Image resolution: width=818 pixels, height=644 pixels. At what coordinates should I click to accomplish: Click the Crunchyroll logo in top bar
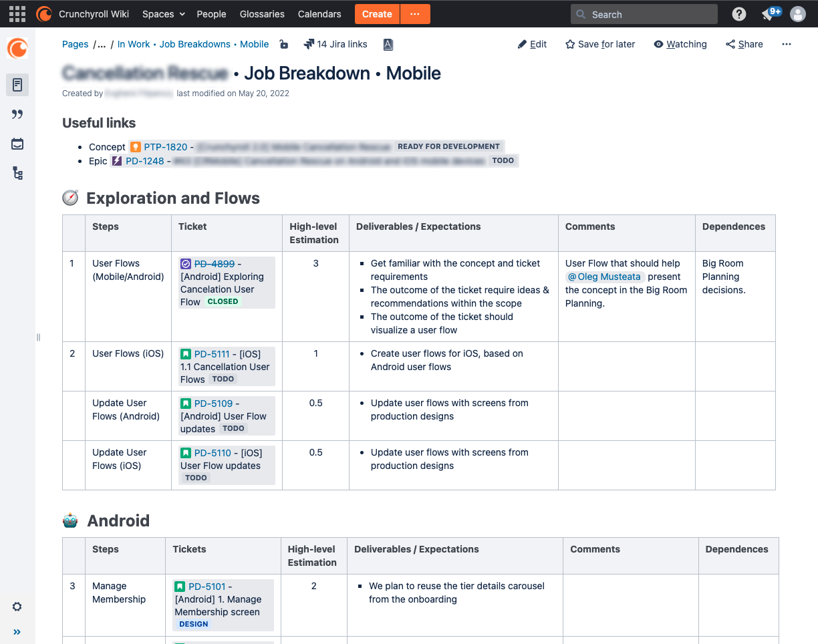[44, 13]
